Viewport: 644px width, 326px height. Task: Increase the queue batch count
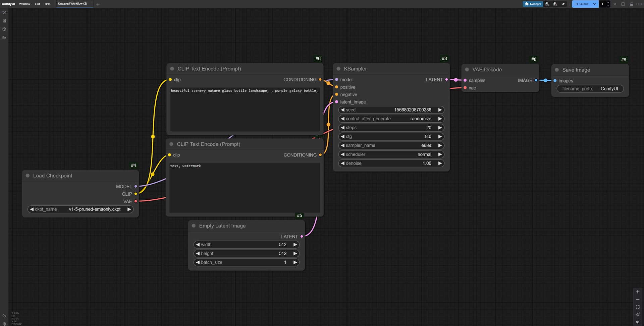[x=608, y=2]
